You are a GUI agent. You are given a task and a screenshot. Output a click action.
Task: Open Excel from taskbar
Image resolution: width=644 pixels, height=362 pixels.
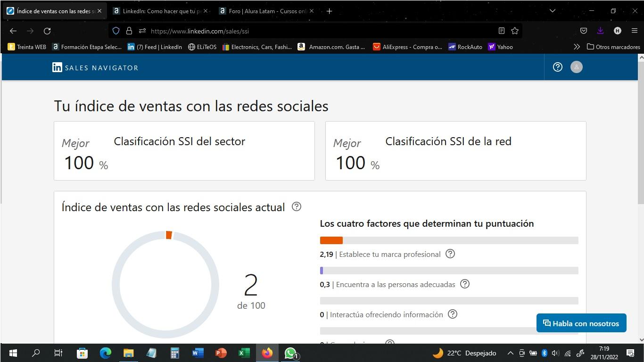244,353
